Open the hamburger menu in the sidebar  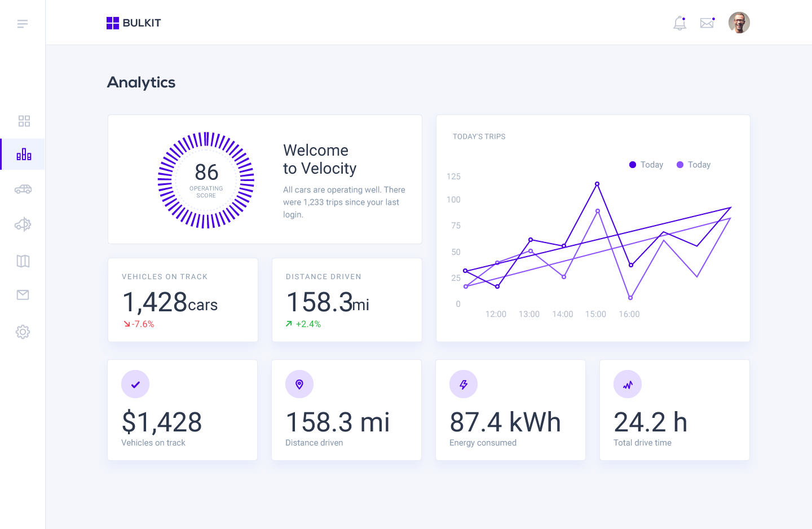pyautogui.click(x=23, y=24)
